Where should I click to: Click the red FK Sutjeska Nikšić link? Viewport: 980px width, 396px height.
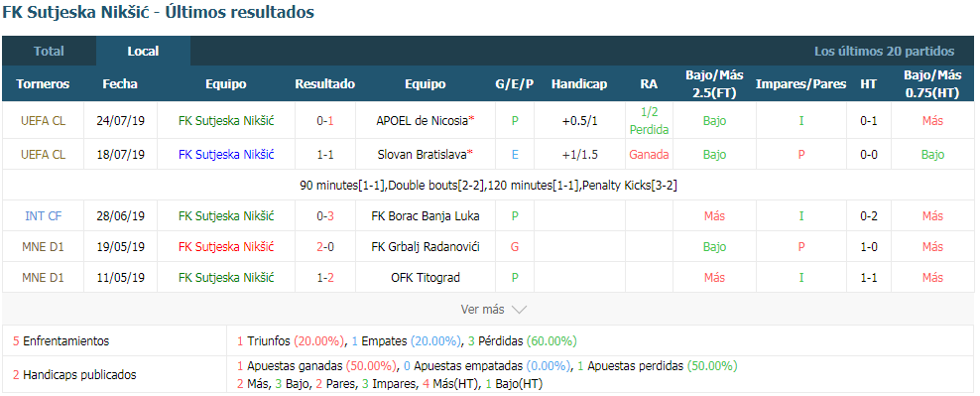[x=225, y=246]
